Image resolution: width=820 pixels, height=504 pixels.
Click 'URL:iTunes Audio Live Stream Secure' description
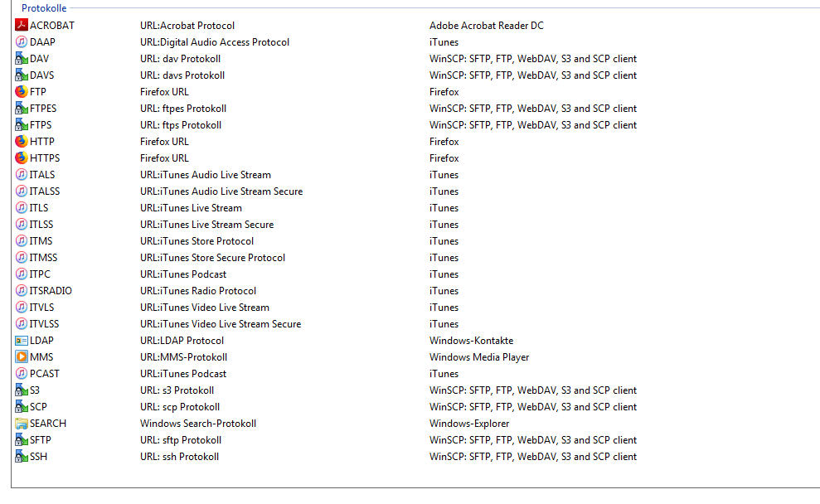221,191
